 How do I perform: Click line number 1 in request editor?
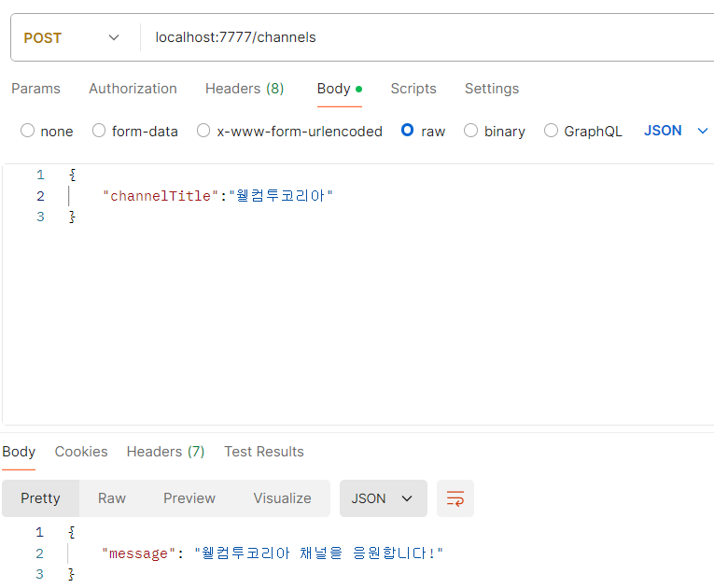click(40, 175)
